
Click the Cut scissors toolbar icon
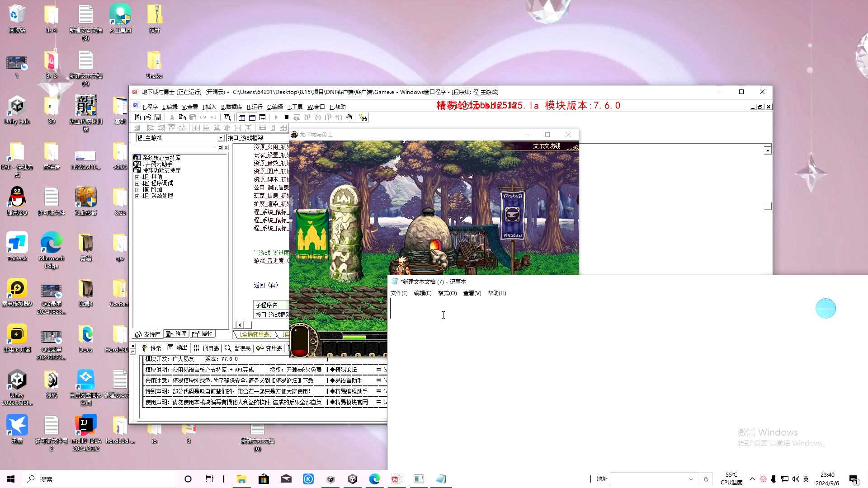click(172, 117)
